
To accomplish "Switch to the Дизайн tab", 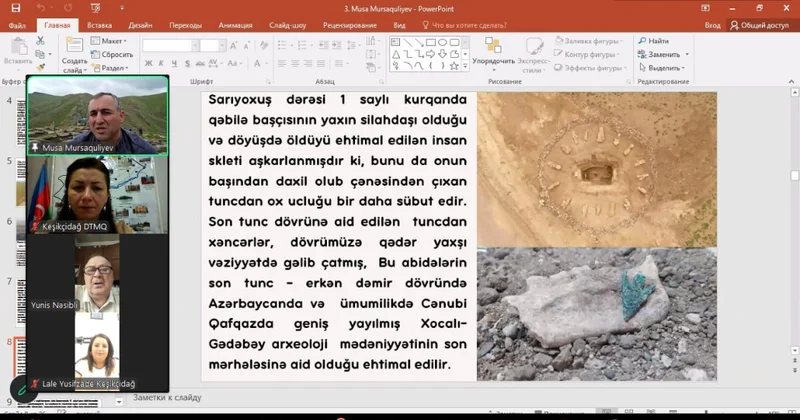I will [140, 25].
